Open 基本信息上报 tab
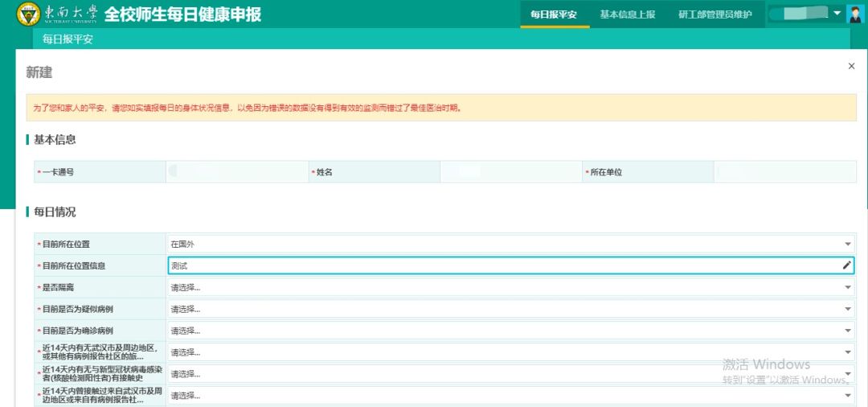868x407 pixels. [x=627, y=14]
